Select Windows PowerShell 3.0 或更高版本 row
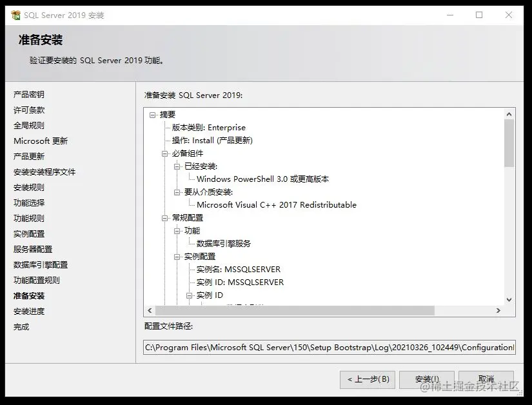 pos(262,179)
